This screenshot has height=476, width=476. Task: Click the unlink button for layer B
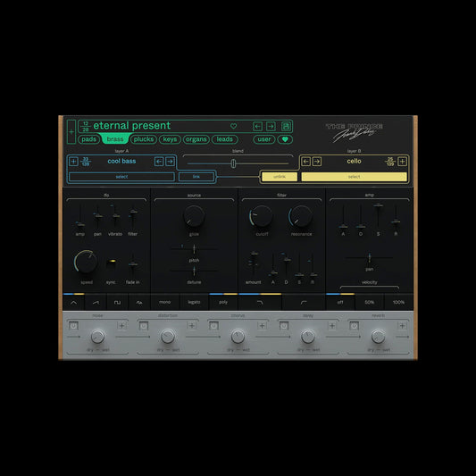click(280, 177)
